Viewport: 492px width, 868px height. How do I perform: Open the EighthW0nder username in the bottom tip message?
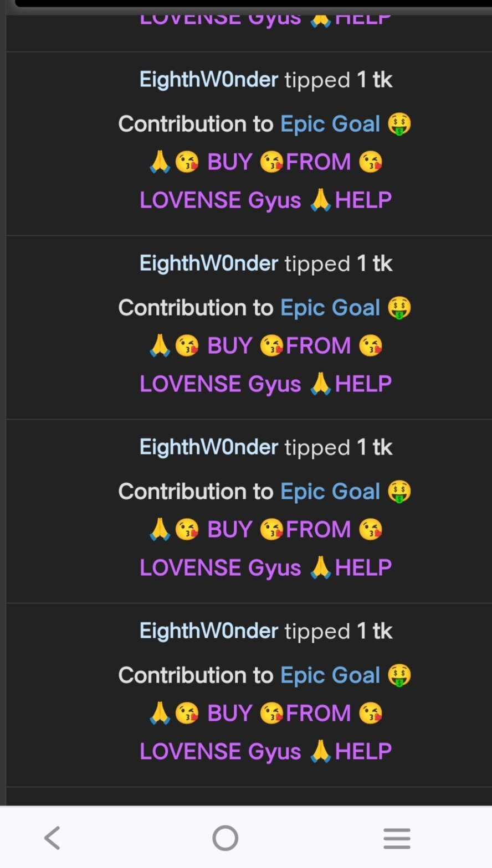point(208,631)
